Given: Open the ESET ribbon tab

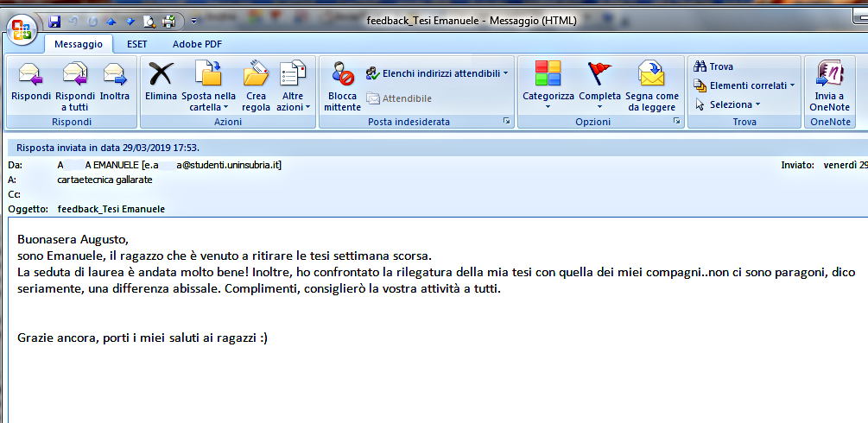Looking at the screenshot, I should (137, 44).
